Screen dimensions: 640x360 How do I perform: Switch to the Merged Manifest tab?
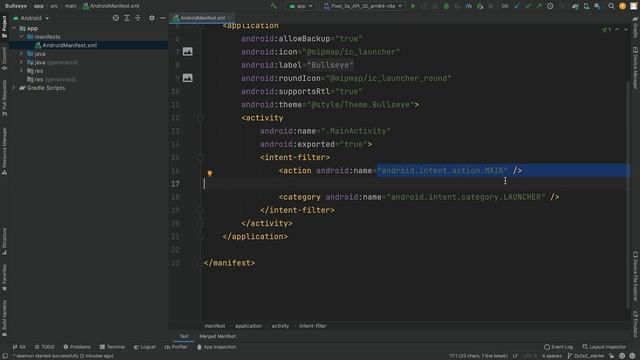click(x=218, y=336)
